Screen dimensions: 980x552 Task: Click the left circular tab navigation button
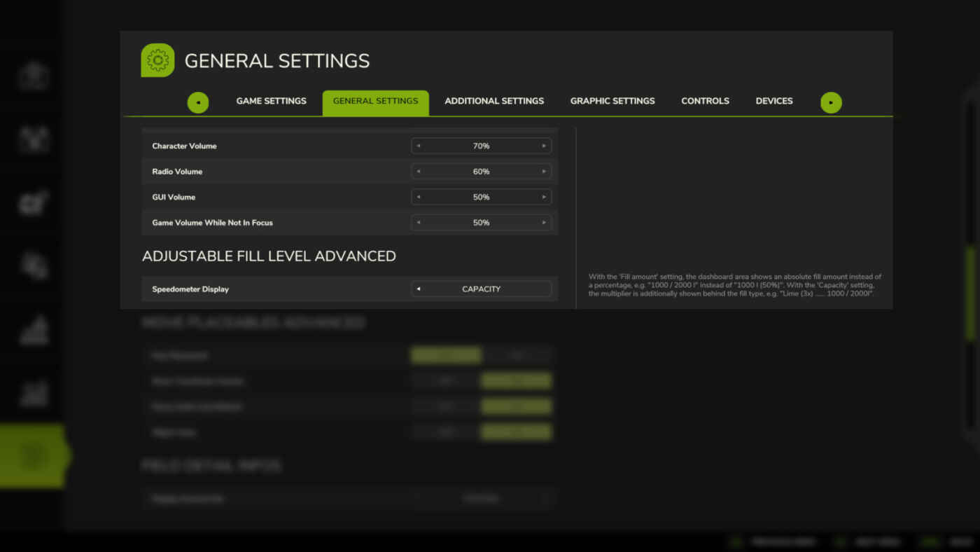pos(198,102)
